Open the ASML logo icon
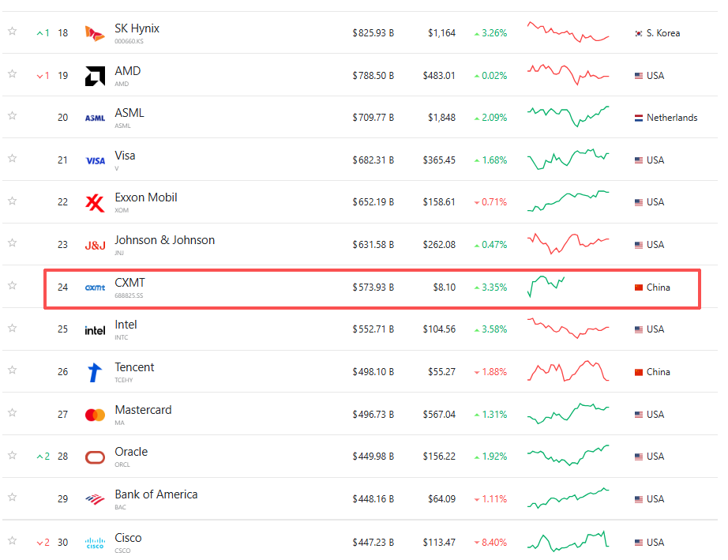Viewport: 728px width, 560px height. click(x=95, y=118)
